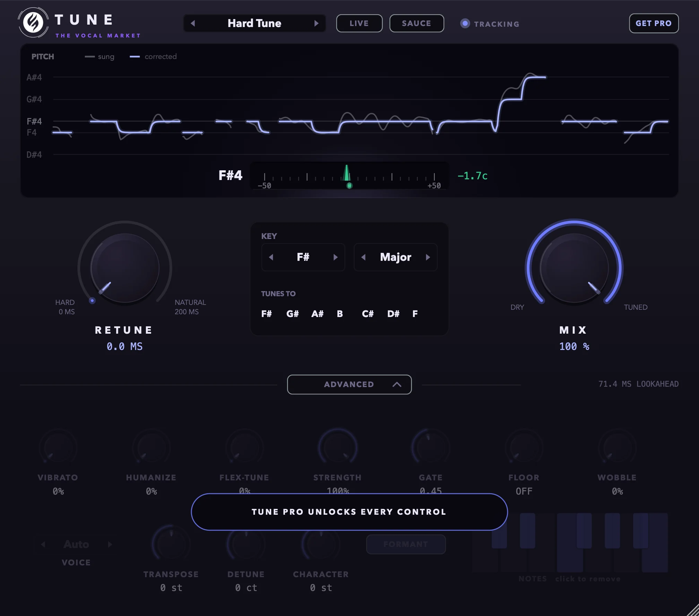This screenshot has height=616, width=699.
Task: Collapse the ADVANCED section
Action: point(349,384)
